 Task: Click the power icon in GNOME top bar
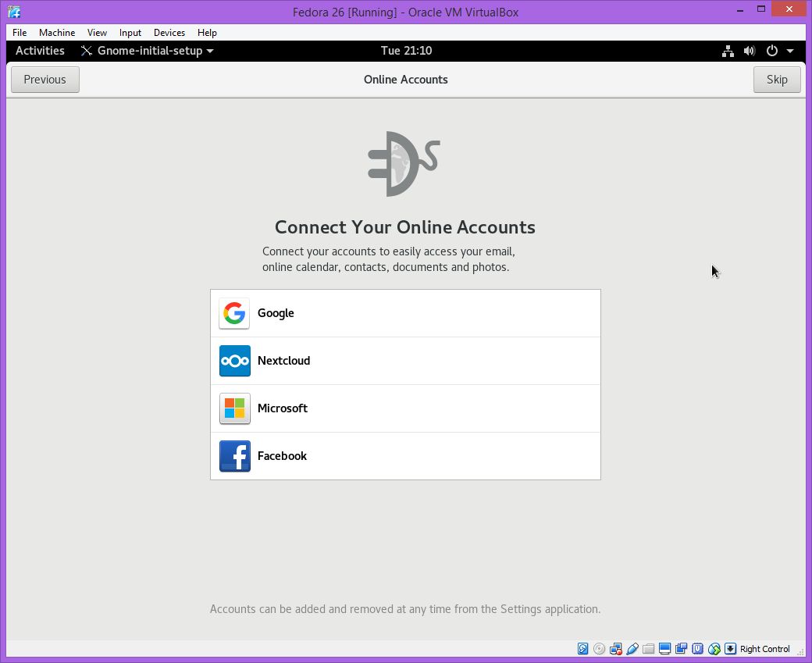[771, 51]
